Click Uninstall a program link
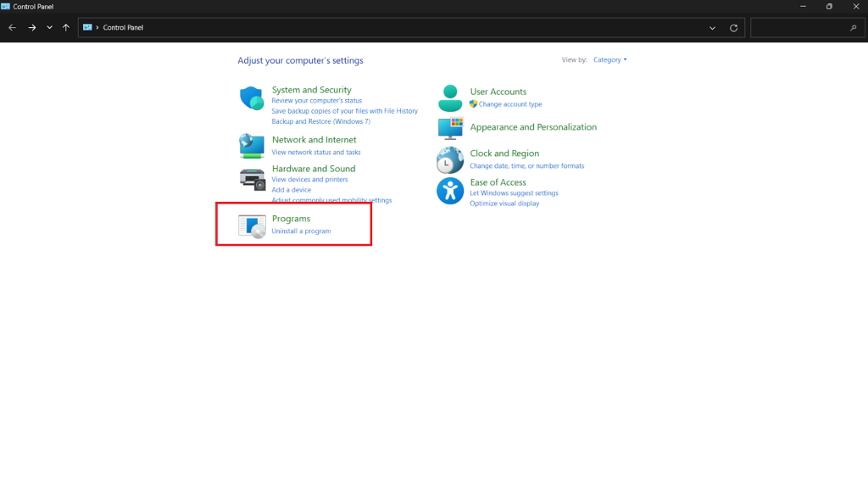 click(x=301, y=231)
